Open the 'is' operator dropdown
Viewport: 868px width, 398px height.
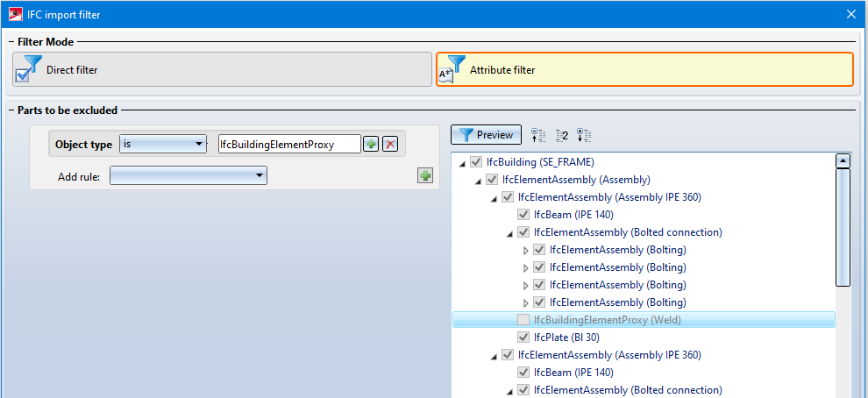(x=163, y=144)
